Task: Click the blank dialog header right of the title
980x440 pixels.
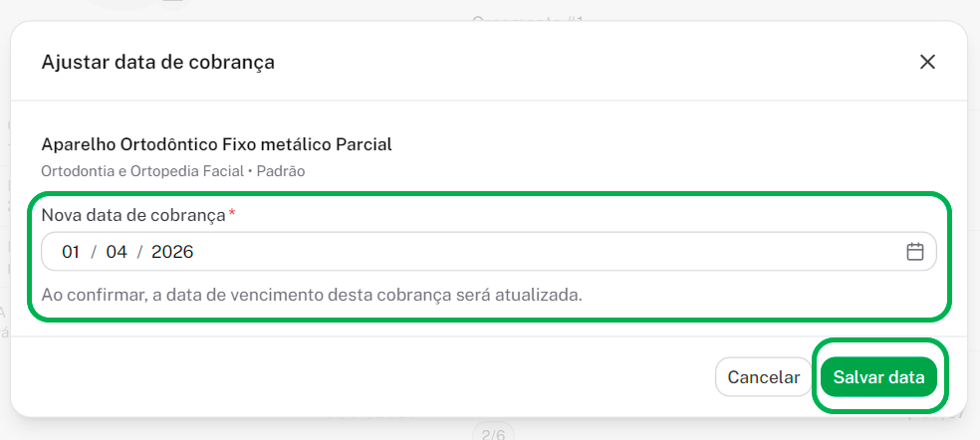Action: [x=598, y=62]
